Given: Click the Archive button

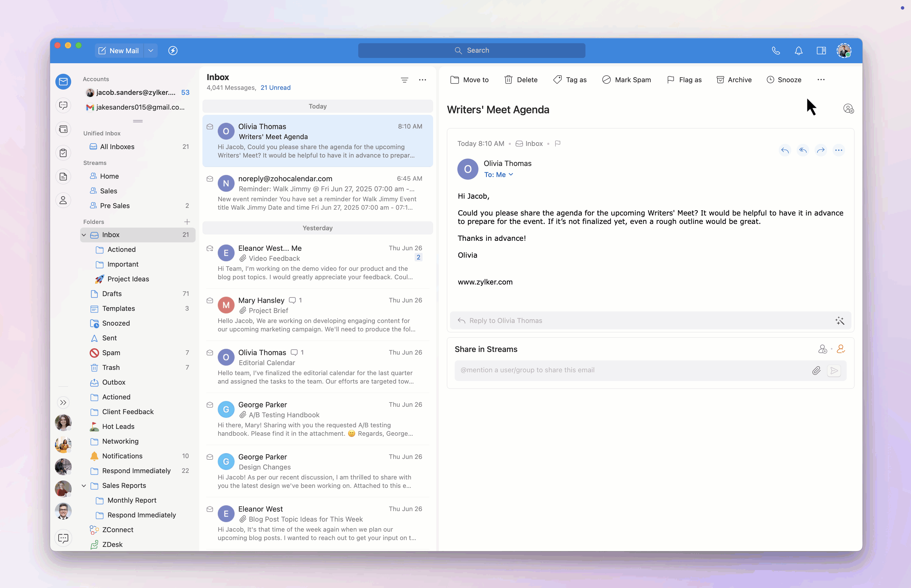Looking at the screenshot, I should click(x=734, y=80).
